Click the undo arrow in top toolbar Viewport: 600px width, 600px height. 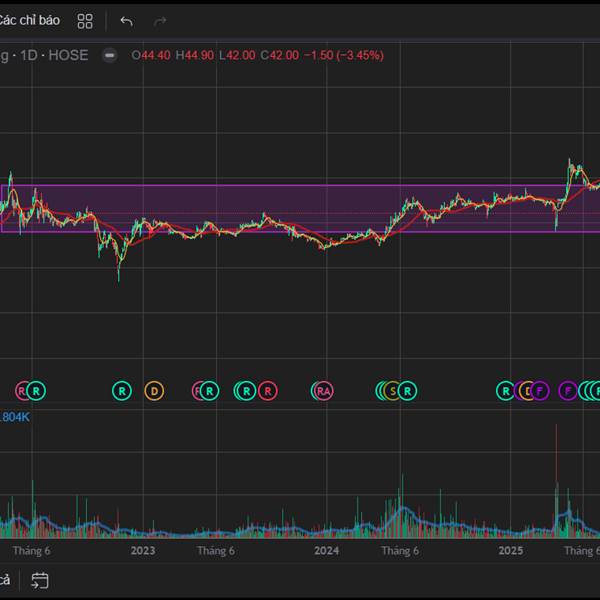click(126, 21)
